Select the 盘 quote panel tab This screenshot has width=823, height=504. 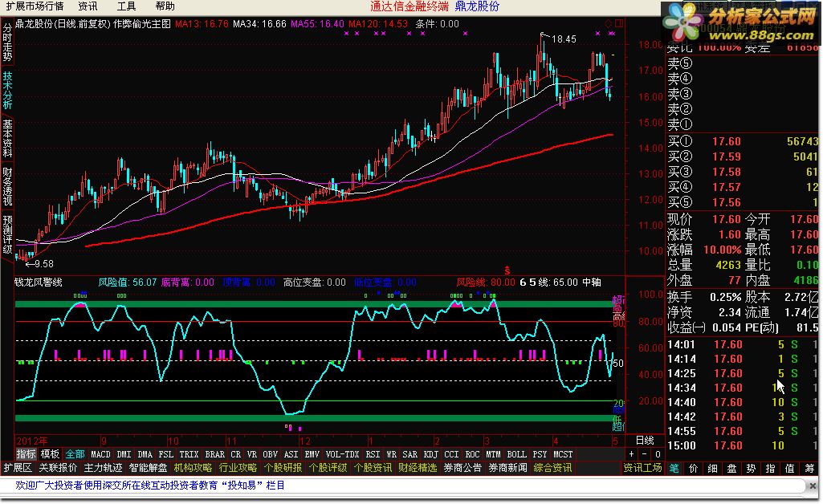click(x=731, y=469)
